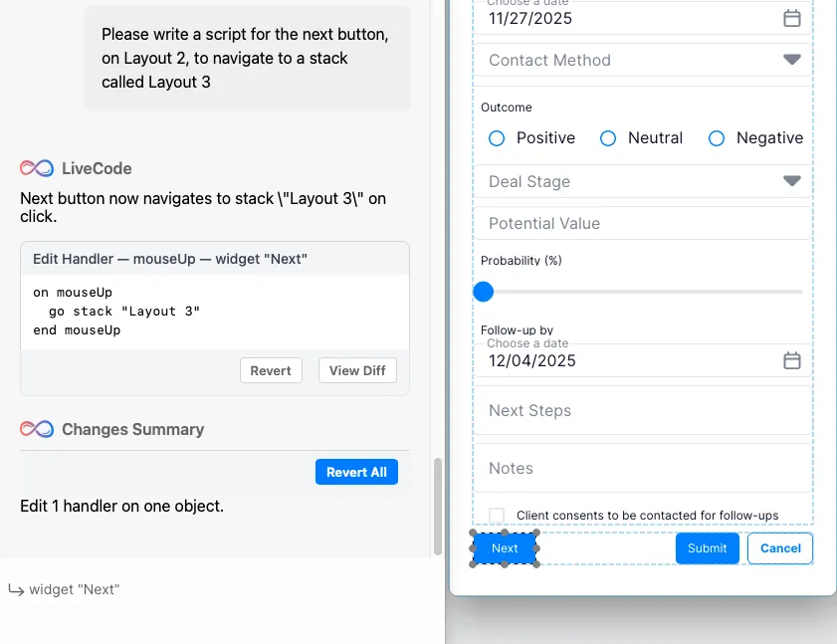Select the Negative outcome radio button
This screenshot has width=837, height=644.
pyautogui.click(x=716, y=138)
